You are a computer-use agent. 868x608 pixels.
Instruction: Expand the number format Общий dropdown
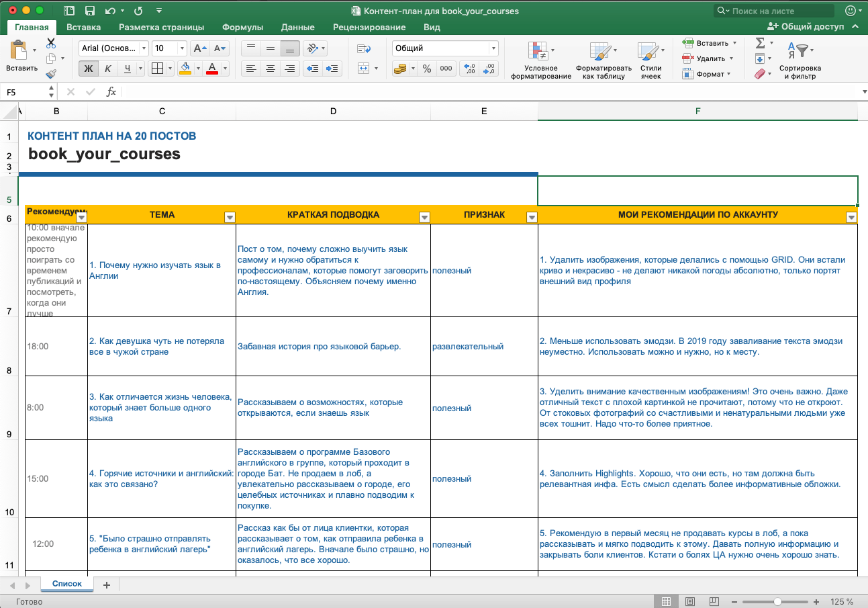point(494,48)
